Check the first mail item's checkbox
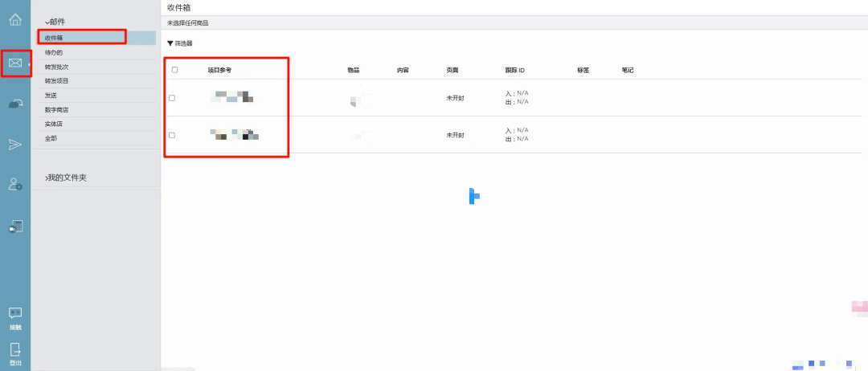 pos(172,98)
